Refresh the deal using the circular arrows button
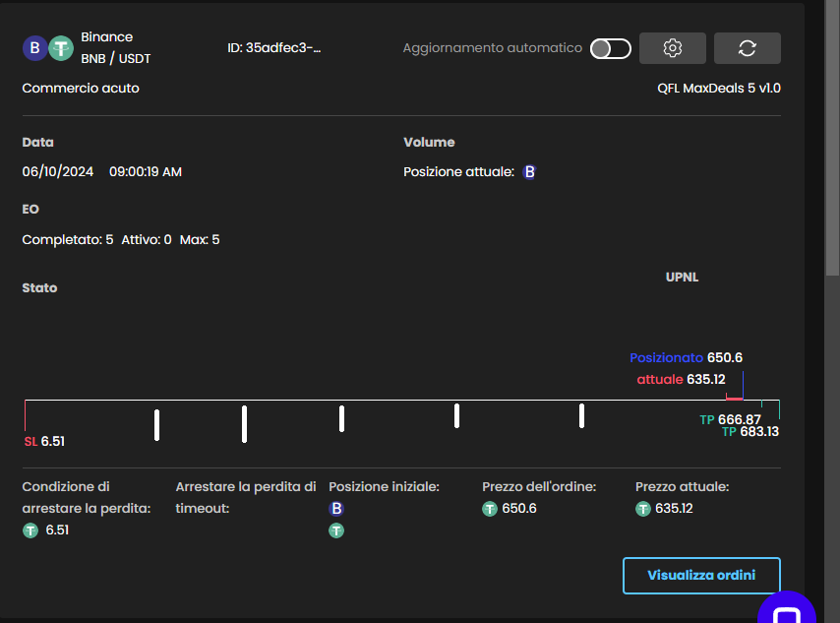 point(747,48)
